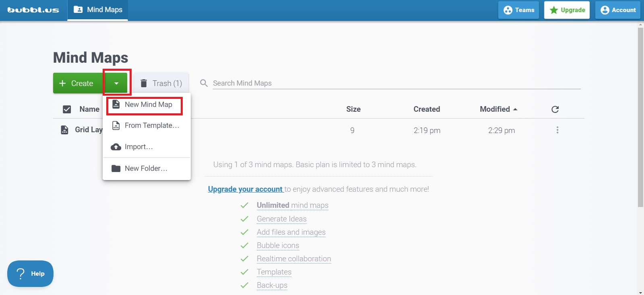Click the page vertical scrollbar
Screen dimensions: 644x295
640,117
